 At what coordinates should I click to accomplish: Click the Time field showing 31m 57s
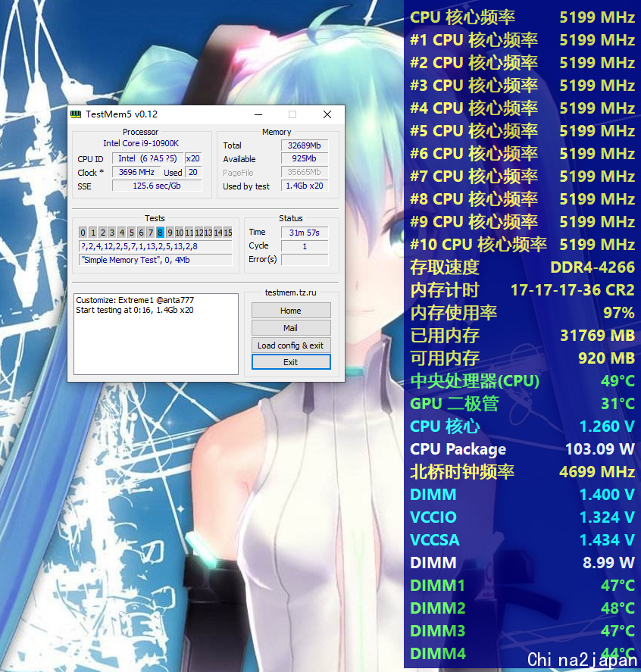[305, 233]
